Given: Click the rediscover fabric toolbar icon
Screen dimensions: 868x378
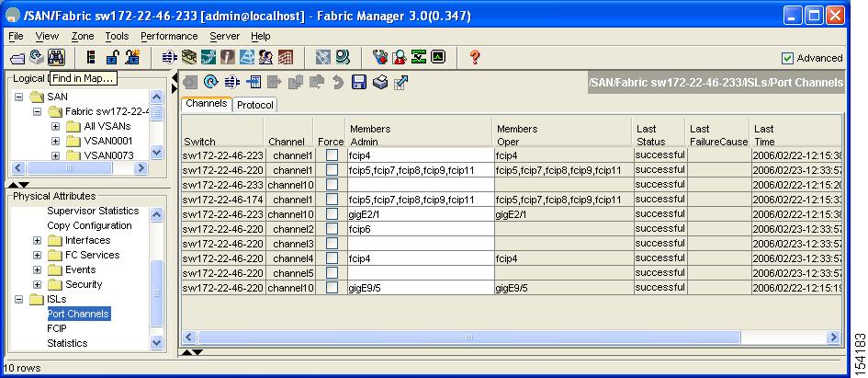Looking at the screenshot, I should 37,57.
